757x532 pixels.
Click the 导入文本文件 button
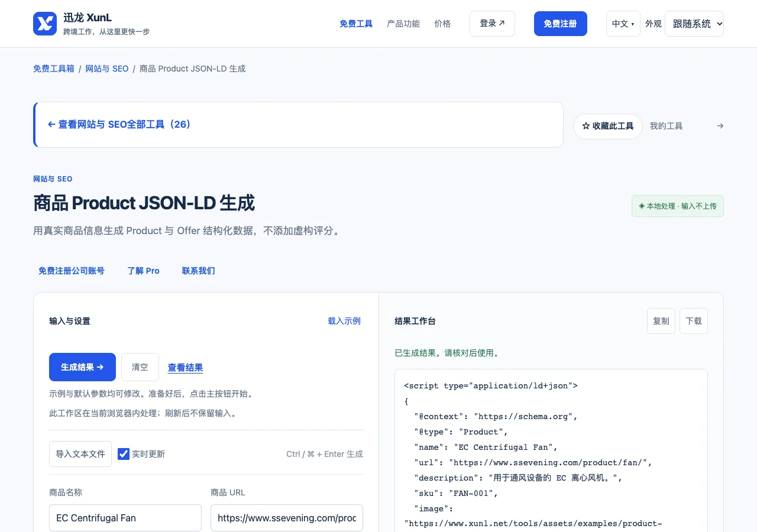[x=80, y=454]
